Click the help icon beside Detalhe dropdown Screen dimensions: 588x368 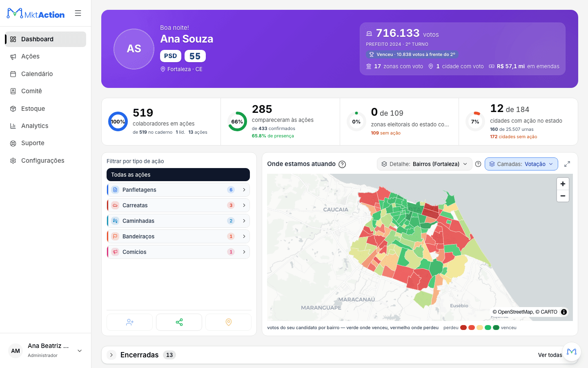478,164
